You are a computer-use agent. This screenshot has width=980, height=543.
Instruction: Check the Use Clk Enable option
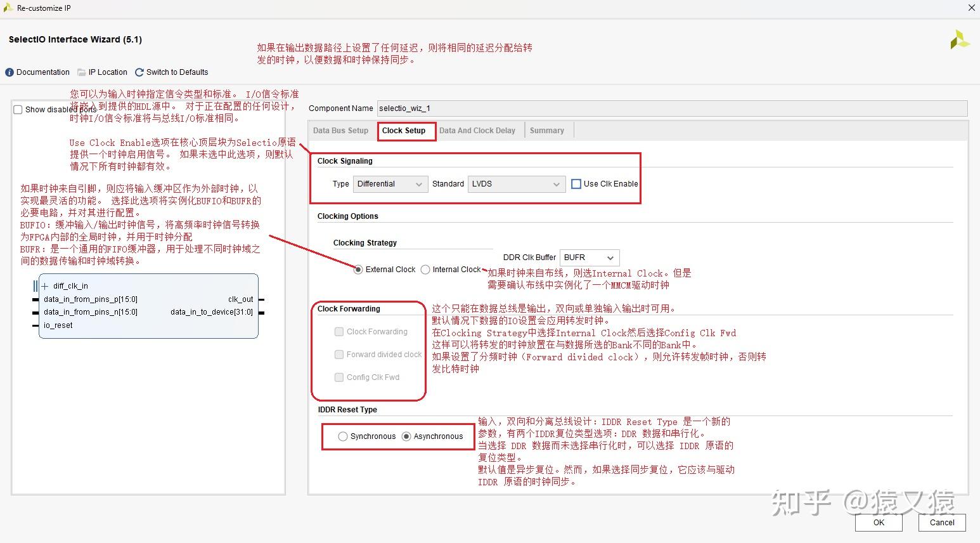pyautogui.click(x=576, y=184)
